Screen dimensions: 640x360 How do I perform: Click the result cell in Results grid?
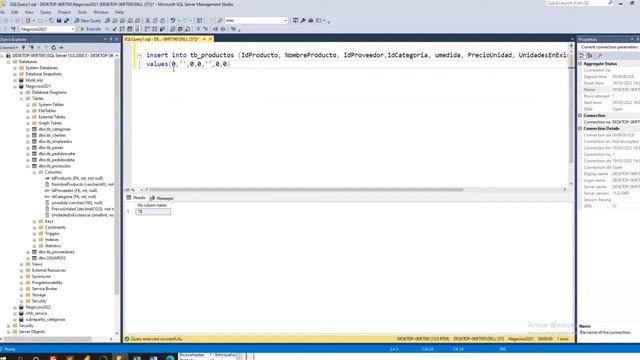tap(153, 211)
